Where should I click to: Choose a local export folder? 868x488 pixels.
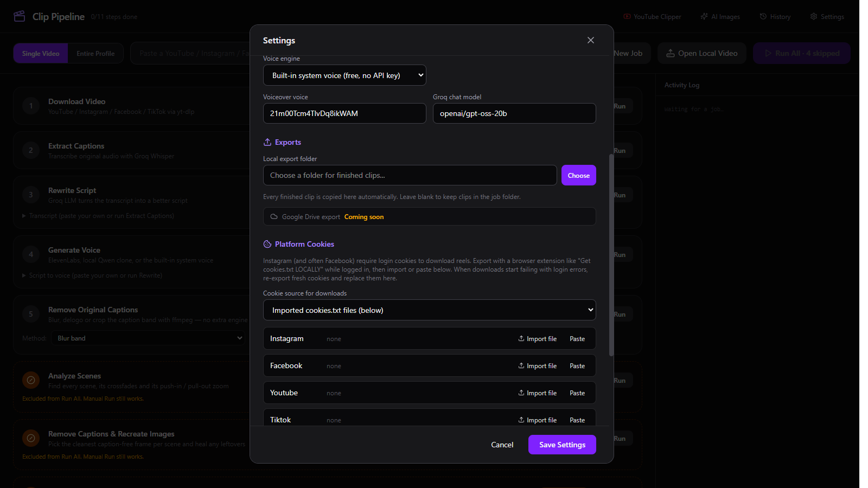[579, 175]
